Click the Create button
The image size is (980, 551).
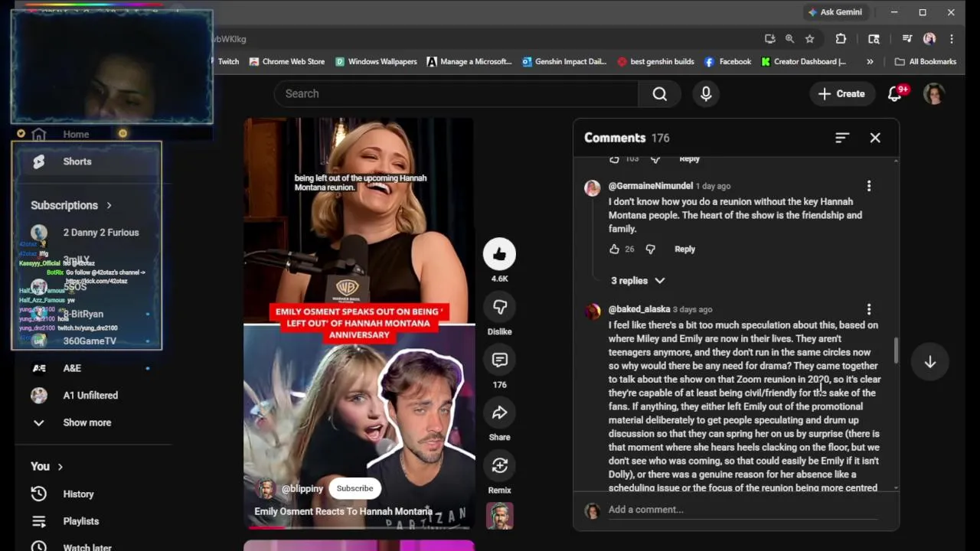pos(841,93)
